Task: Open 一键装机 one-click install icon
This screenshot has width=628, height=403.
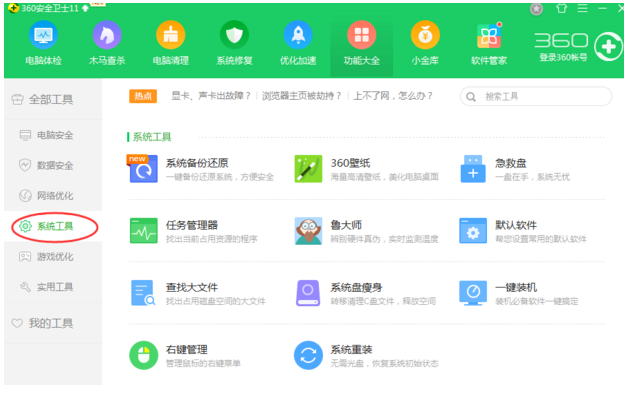Action: [473, 293]
